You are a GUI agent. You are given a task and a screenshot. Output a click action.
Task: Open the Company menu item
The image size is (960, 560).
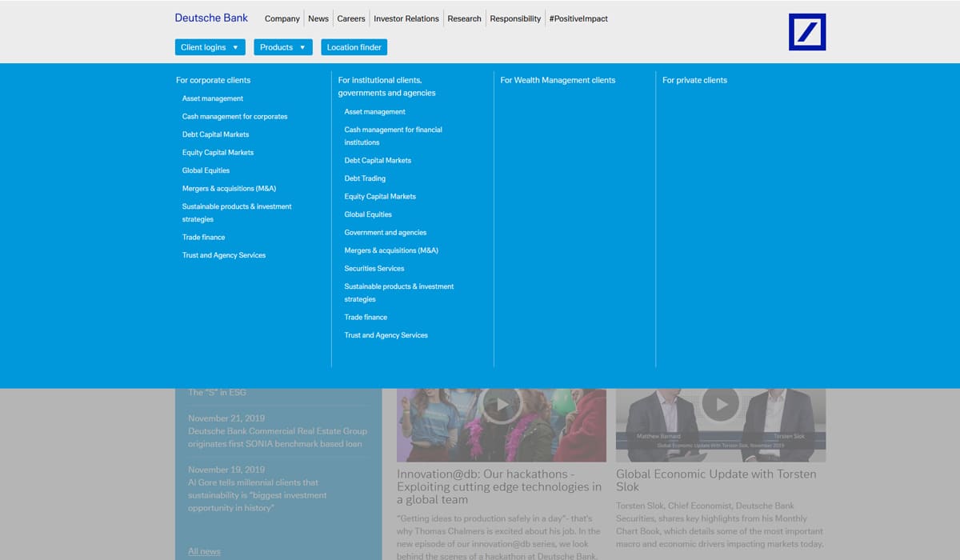click(x=282, y=18)
